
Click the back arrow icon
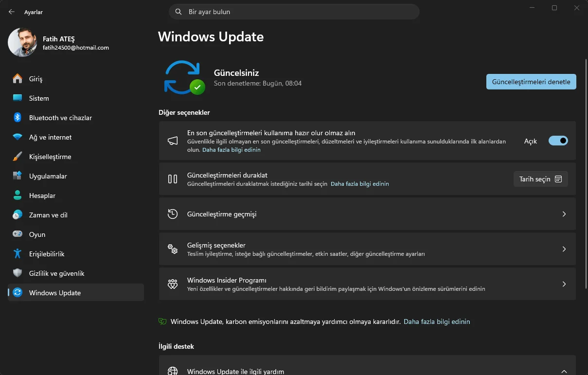coord(12,12)
